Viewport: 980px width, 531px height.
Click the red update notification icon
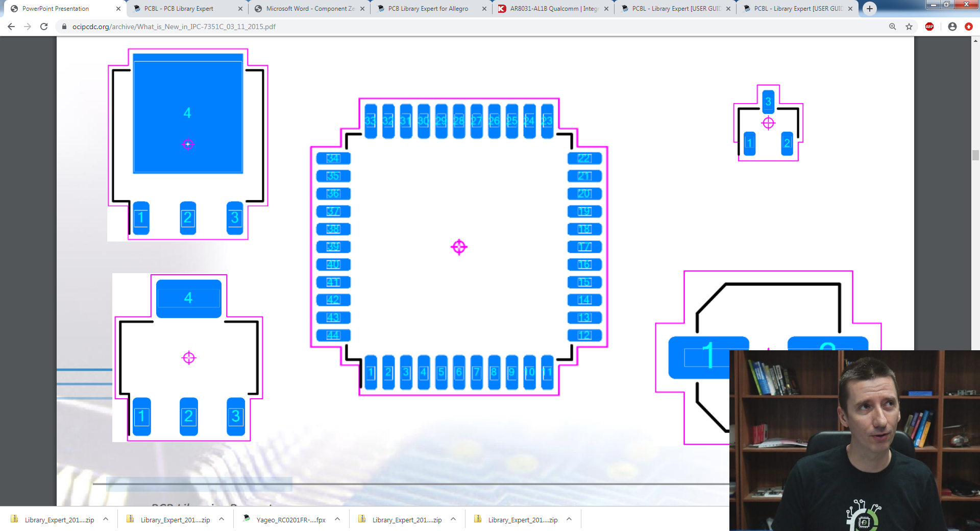[x=968, y=27]
